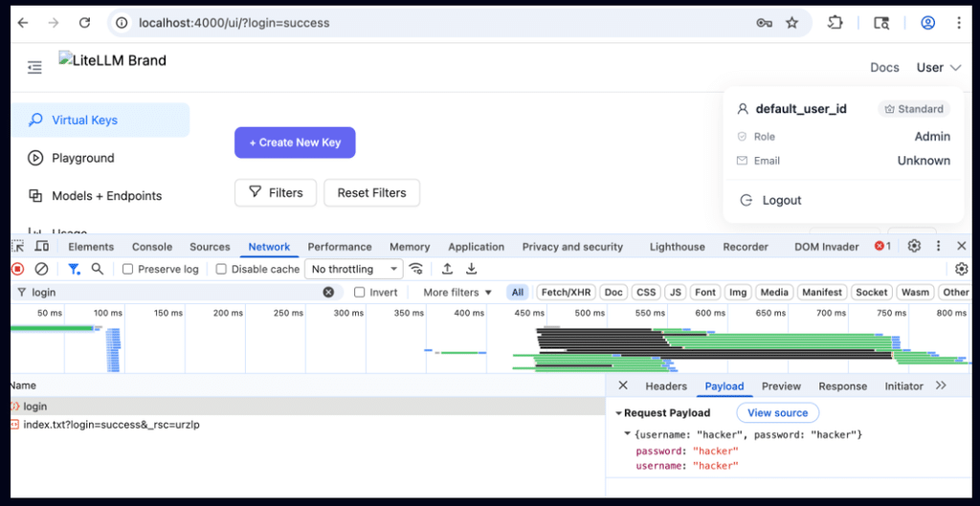Open network conditions wifi icon
Viewport: 980px width, 506px height.
[415, 269]
